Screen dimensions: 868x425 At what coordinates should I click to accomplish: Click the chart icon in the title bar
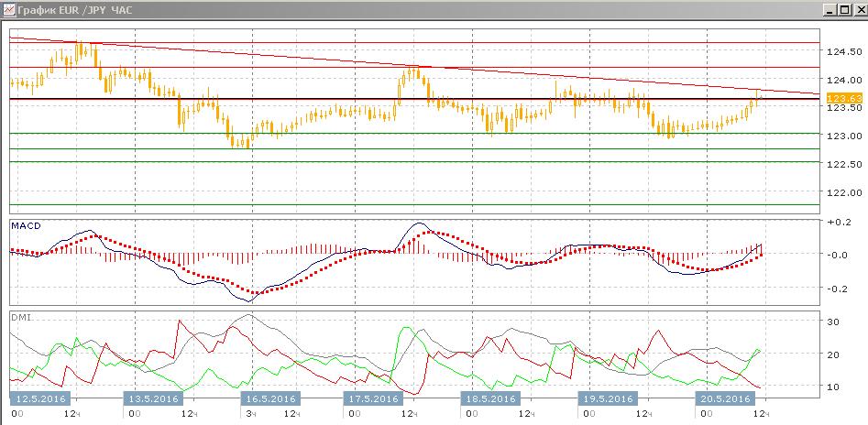[x=9, y=9]
